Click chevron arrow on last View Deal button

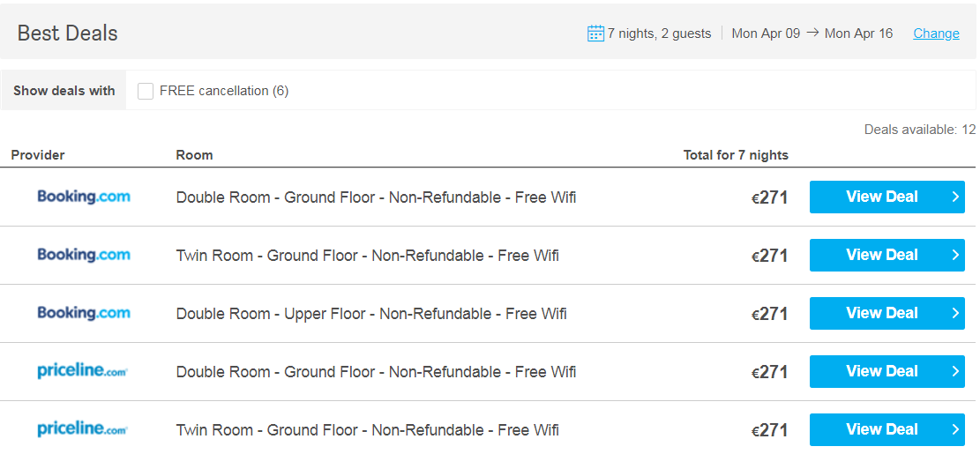[955, 429]
